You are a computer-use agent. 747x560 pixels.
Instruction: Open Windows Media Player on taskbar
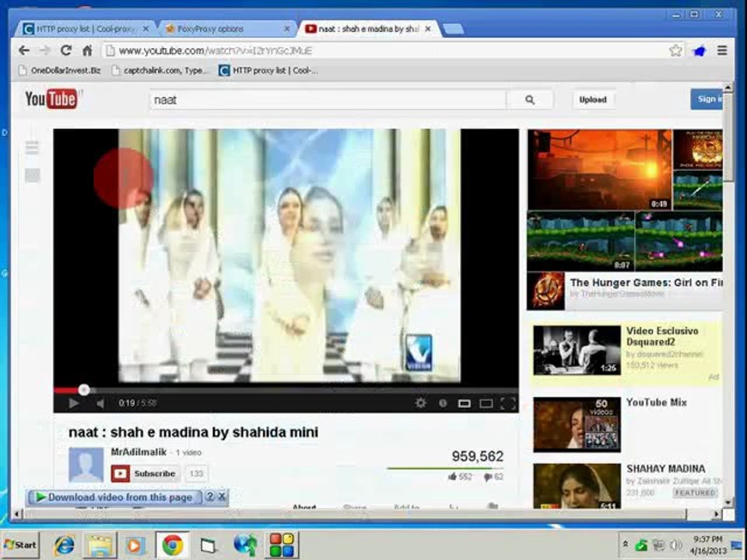135,545
